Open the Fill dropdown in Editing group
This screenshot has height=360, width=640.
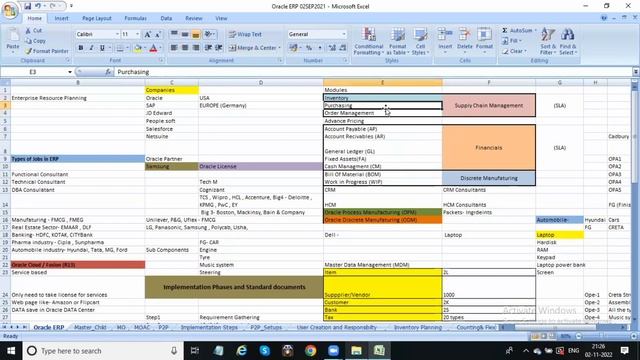(512, 41)
